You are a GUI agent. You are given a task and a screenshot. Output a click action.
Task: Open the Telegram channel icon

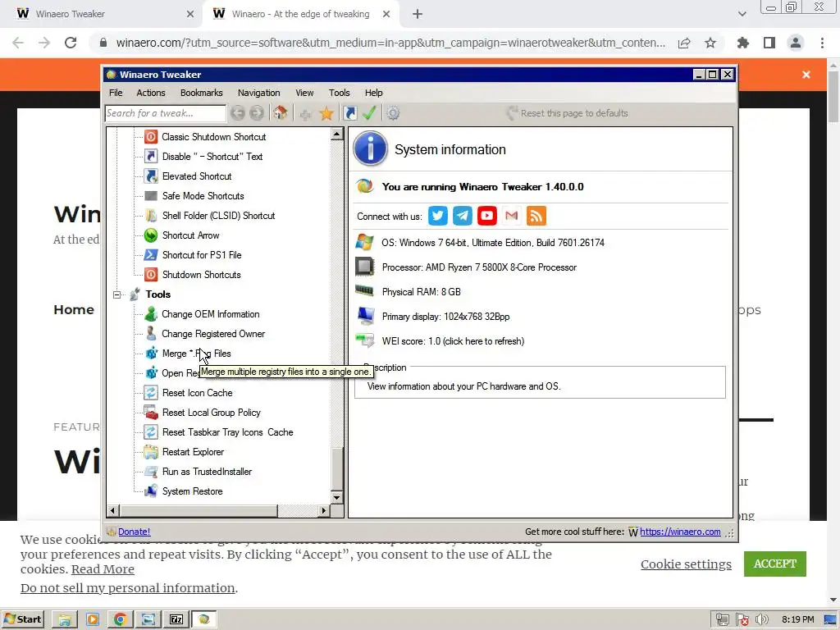coord(463,216)
